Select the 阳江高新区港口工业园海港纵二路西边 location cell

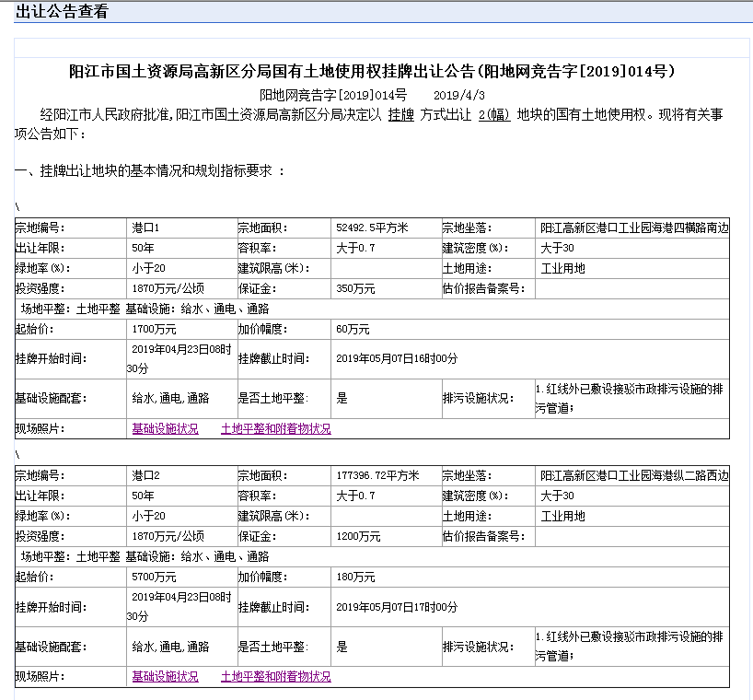pos(632,475)
